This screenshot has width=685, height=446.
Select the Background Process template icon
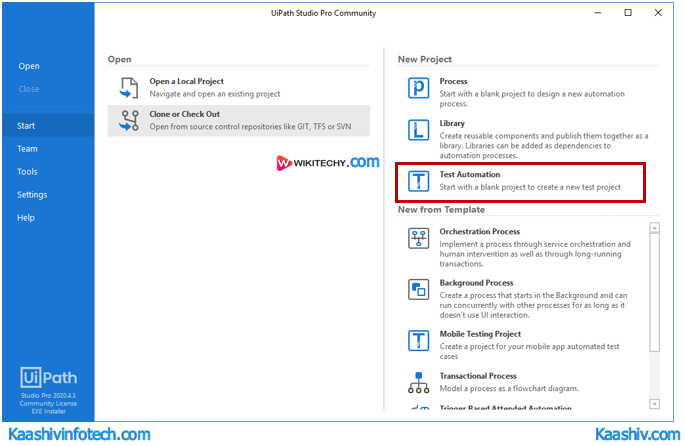(419, 290)
